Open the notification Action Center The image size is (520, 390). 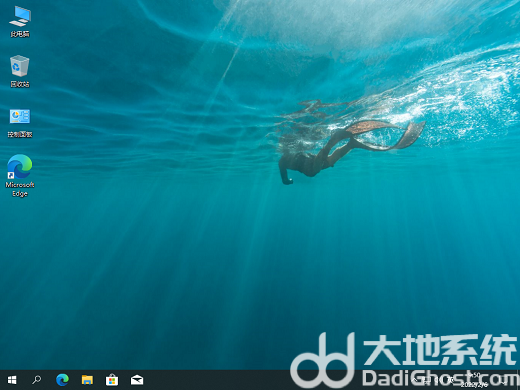(x=504, y=380)
